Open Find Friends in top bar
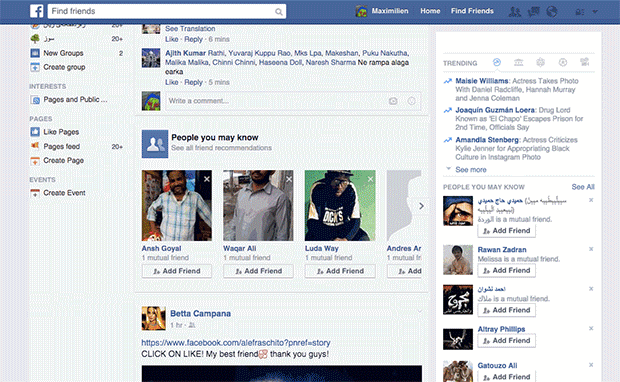This screenshot has height=382, width=620. (x=472, y=11)
